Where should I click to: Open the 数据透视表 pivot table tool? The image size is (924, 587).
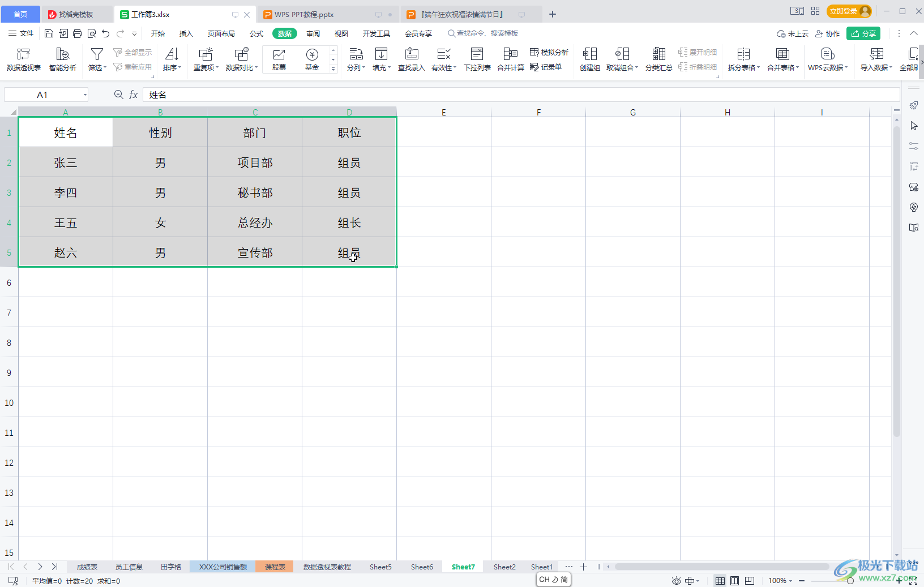tap(23, 59)
